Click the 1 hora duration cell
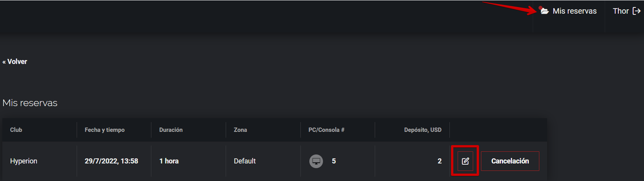 click(169, 161)
